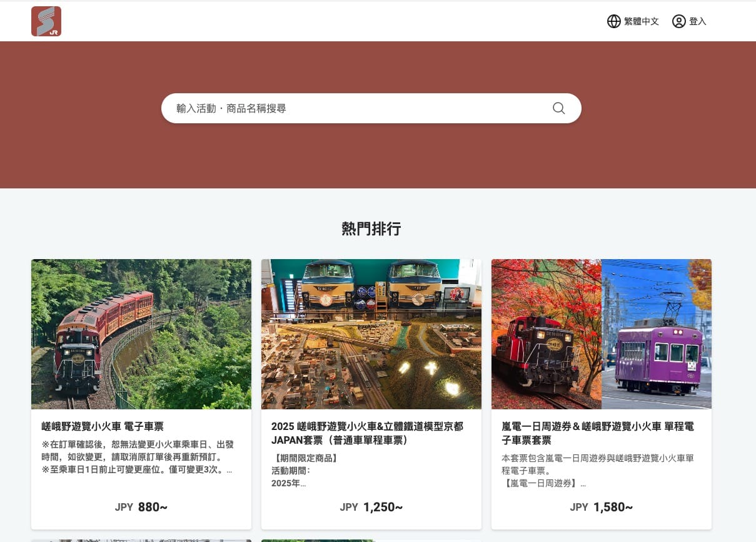Select the 嵐電一日周遊券 套票 title
Screen dimensions: 756x542
(598, 433)
